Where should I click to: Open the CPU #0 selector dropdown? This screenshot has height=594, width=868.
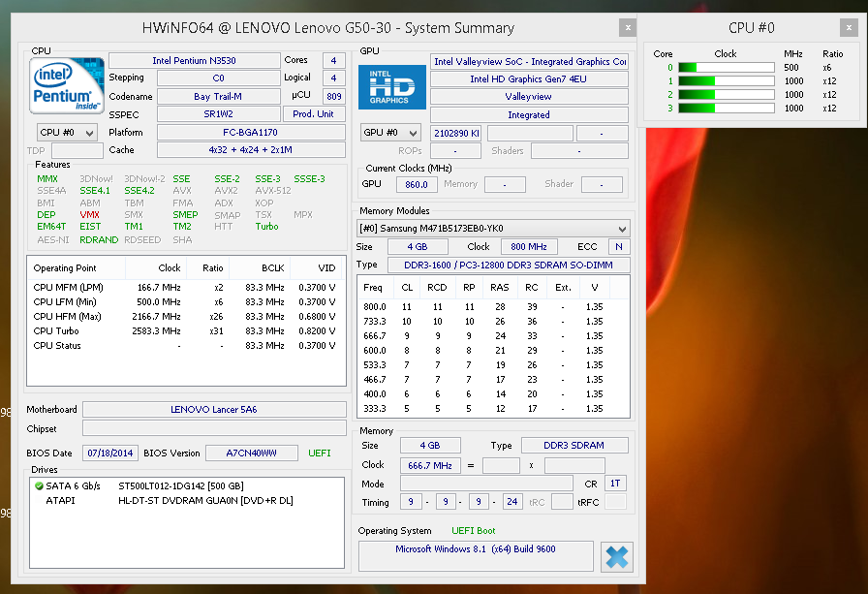tap(67, 133)
